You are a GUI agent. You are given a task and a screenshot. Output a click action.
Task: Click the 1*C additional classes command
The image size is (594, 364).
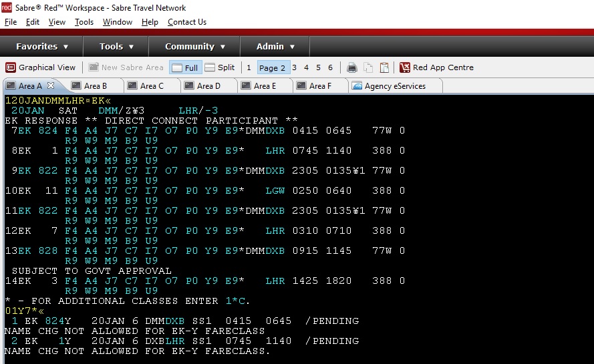pyautogui.click(x=235, y=301)
